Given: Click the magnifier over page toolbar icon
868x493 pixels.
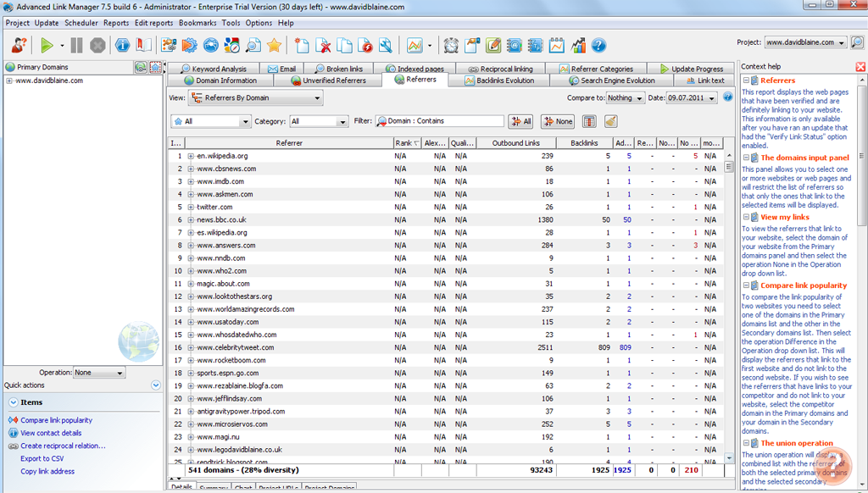Looking at the screenshot, I should (253, 46).
